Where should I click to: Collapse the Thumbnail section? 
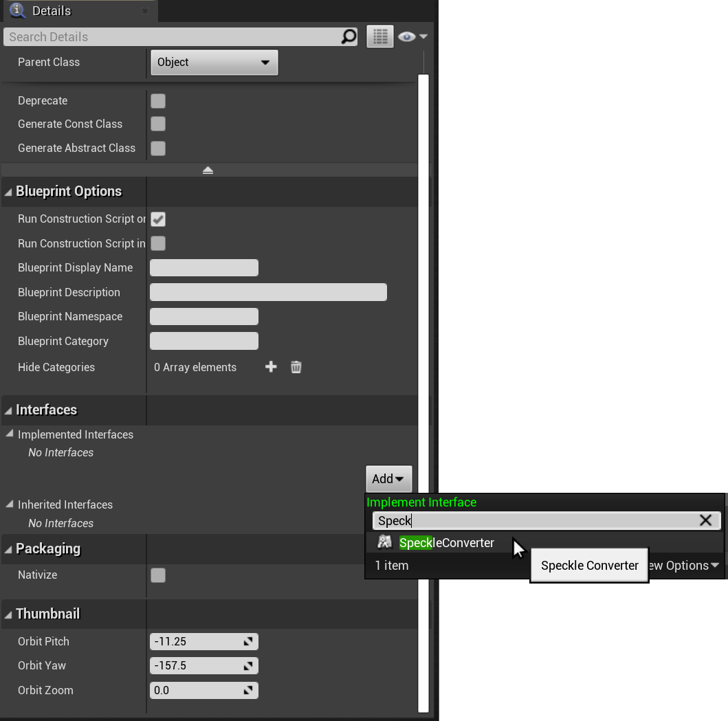[x=8, y=614]
